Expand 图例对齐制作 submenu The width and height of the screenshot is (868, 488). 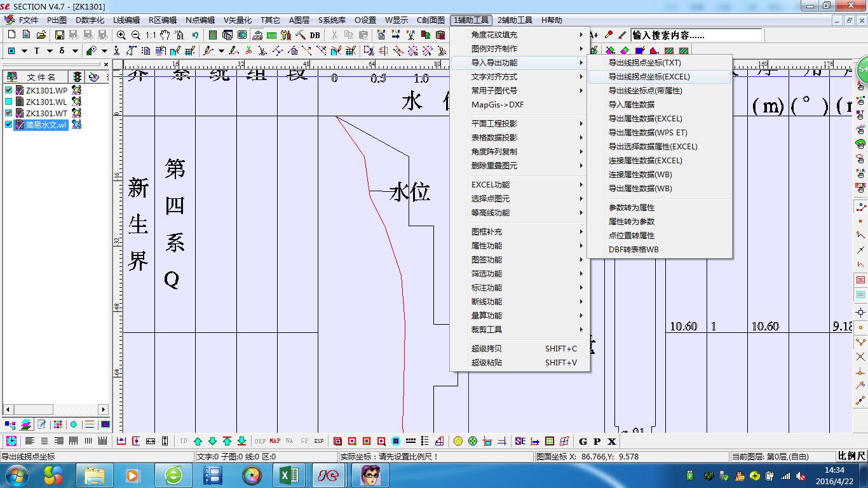[x=520, y=49]
